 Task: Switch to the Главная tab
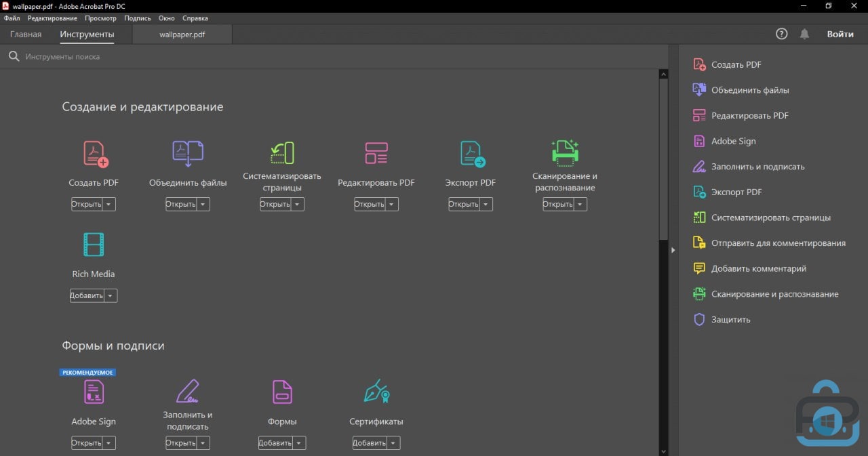pos(26,35)
